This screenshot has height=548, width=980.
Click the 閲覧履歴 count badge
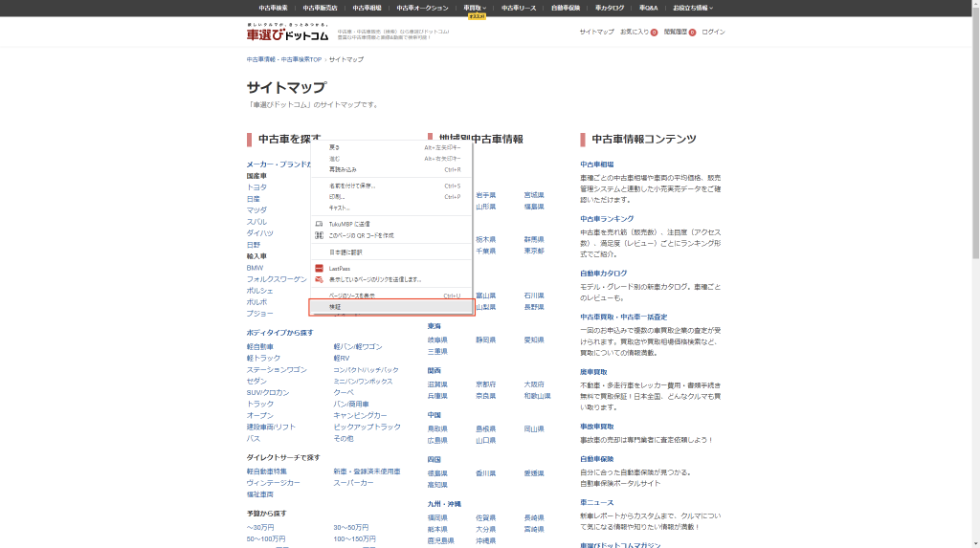pyautogui.click(x=692, y=33)
